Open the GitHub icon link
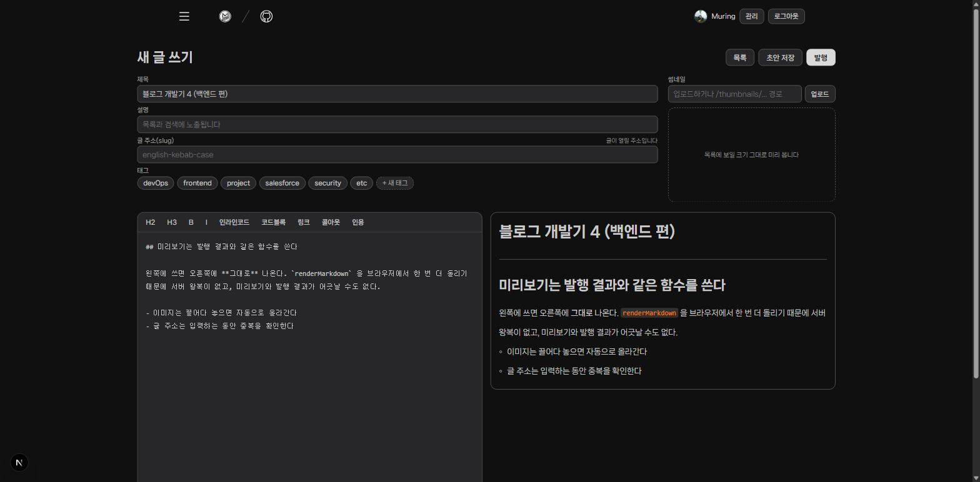980x482 pixels. pyautogui.click(x=266, y=16)
